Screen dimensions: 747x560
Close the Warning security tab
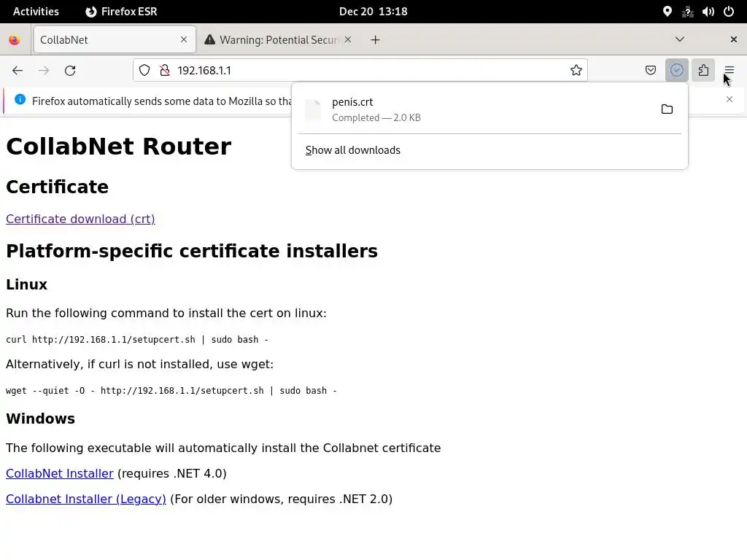click(348, 39)
